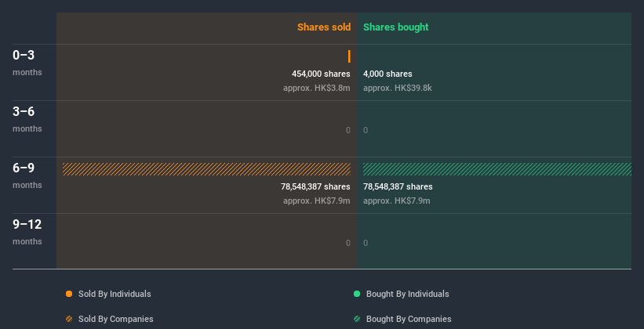Click the approx. HK$39.8k text
The image size is (644, 329).
pos(398,89)
